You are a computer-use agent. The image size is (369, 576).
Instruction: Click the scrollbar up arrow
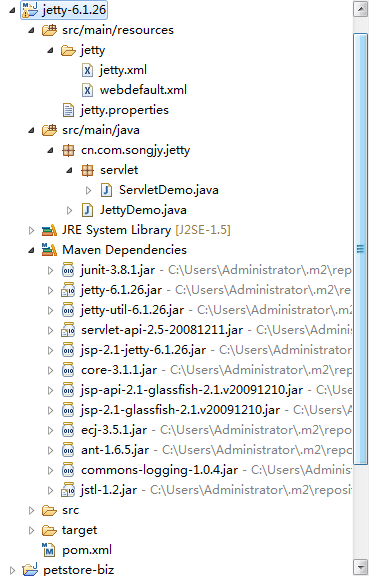(x=361, y=9)
